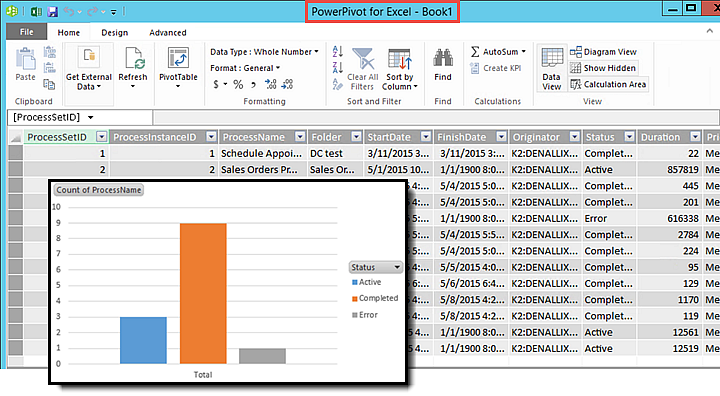Click the gray Error bar
720x396 pixels.
[262, 356]
